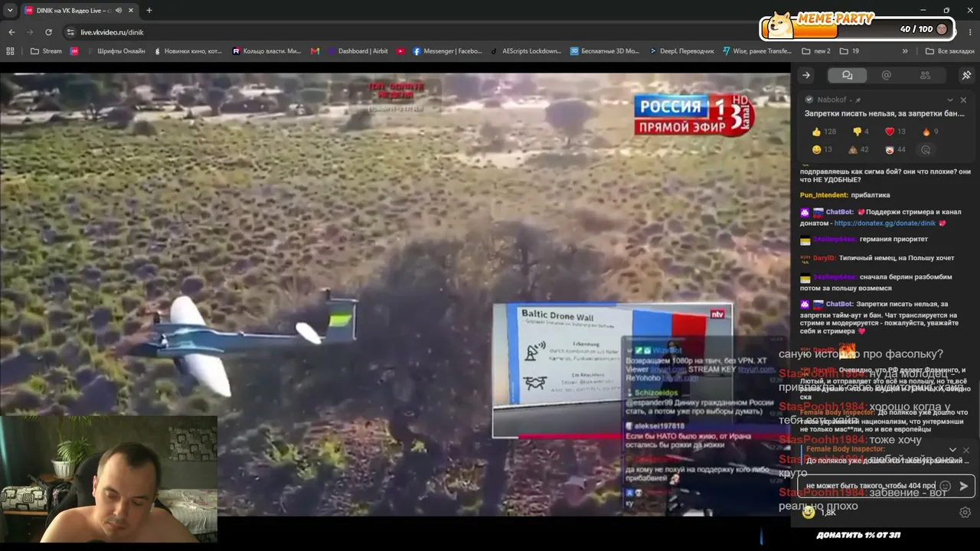This screenshot has width=980, height=551.
Task: Close the DINIK VK Video Live tab
Action: 130,11
